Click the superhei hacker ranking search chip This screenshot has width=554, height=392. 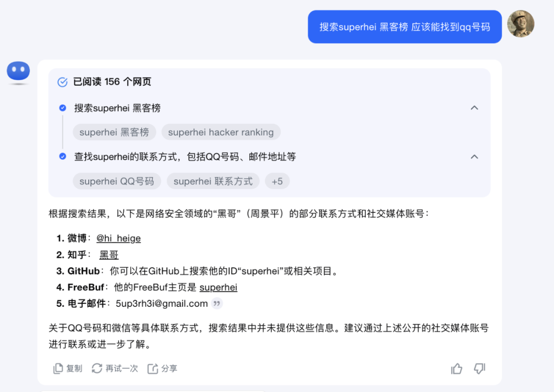coord(221,132)
